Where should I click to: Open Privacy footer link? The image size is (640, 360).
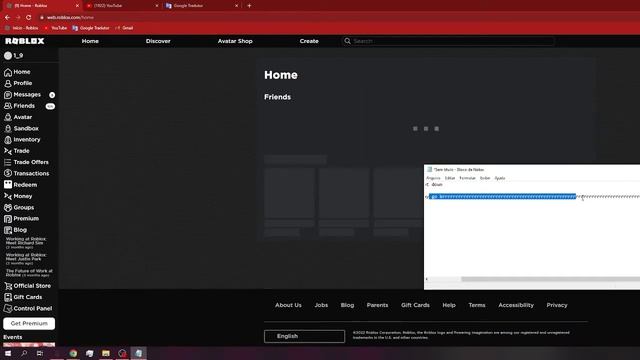click(x=557, y=305)
